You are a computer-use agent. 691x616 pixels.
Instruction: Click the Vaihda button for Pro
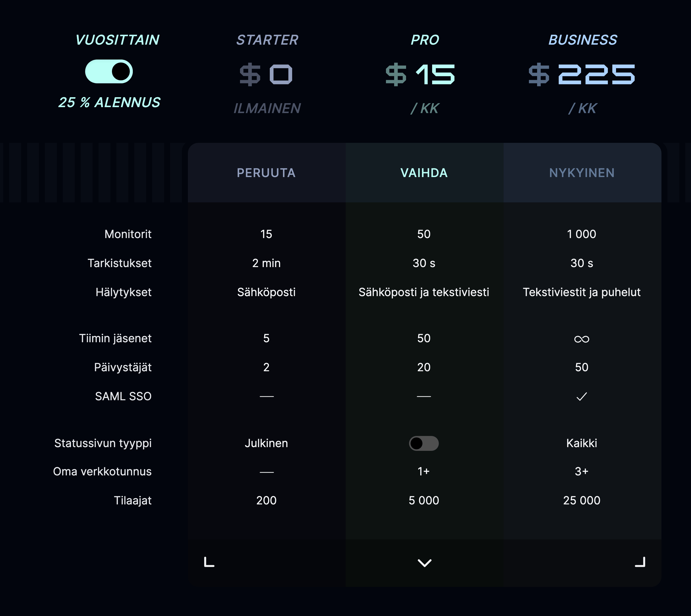coord(424,173)
